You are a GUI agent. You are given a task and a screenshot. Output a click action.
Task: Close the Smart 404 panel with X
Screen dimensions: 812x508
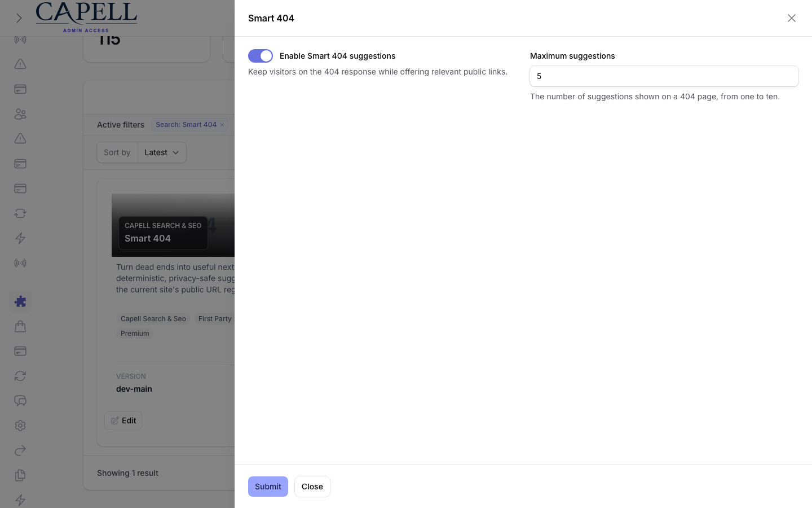click(x=792, y=18)
